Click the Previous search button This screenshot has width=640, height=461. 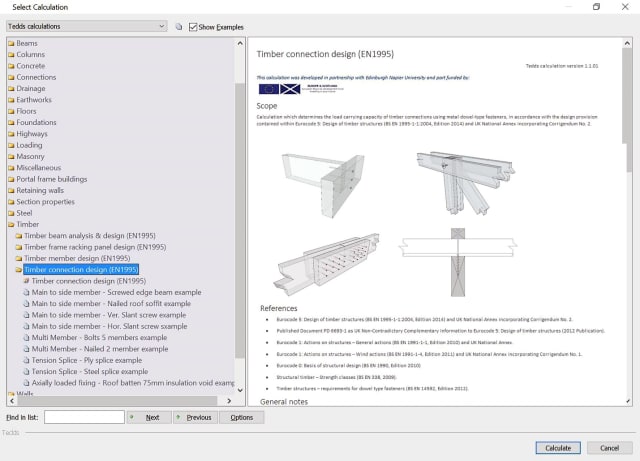[x=195, y=417]
